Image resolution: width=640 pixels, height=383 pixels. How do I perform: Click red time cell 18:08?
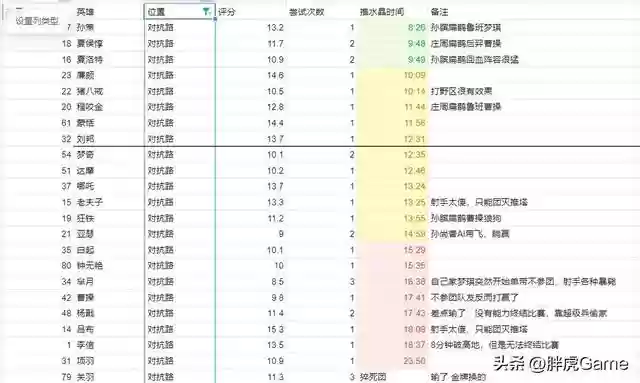click(x=414, y=329)
